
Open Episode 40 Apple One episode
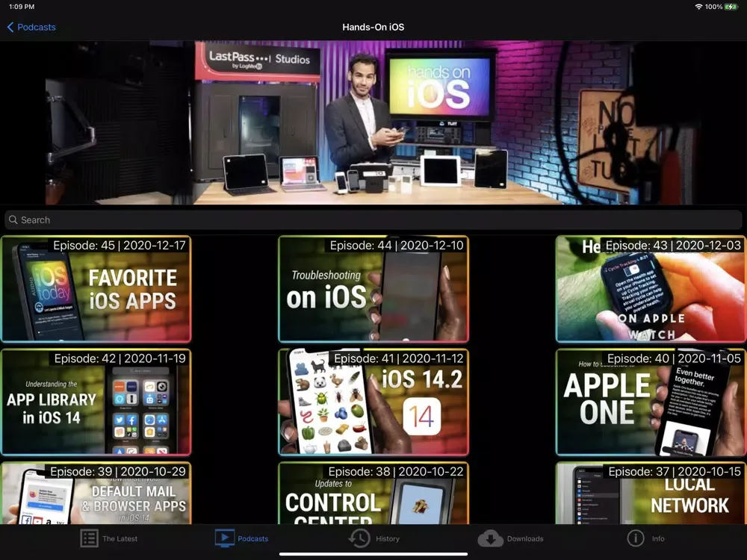click(651, 402)
